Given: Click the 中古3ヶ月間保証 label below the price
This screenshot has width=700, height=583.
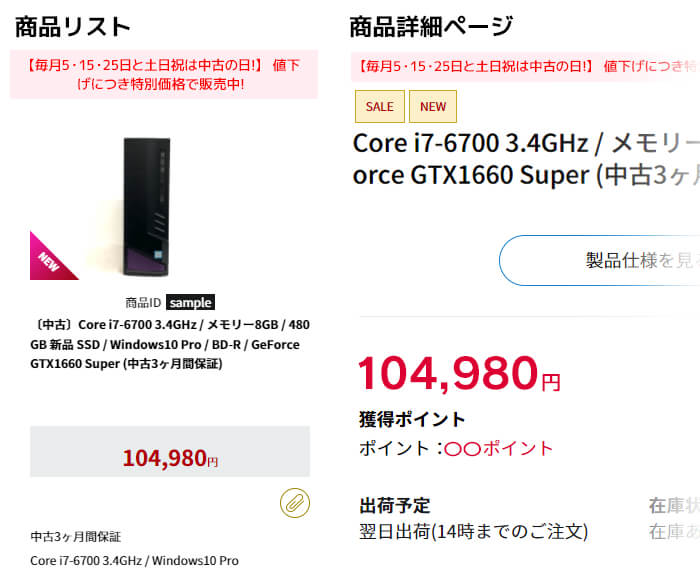Looking at the screenshot, I should pyautogui.click(x=76, y=536).
